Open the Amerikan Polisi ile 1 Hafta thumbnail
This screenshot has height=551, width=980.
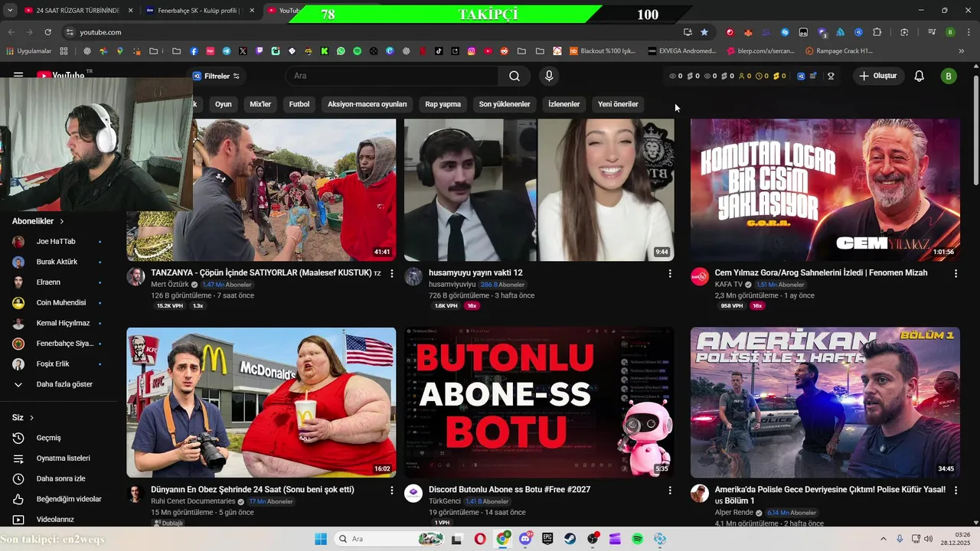tap(825, 403)
